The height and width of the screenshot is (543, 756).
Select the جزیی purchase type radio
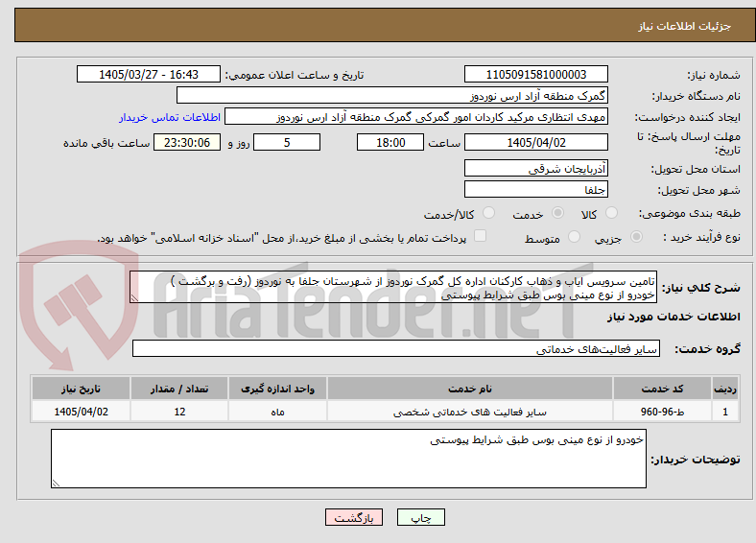point(636,236)
